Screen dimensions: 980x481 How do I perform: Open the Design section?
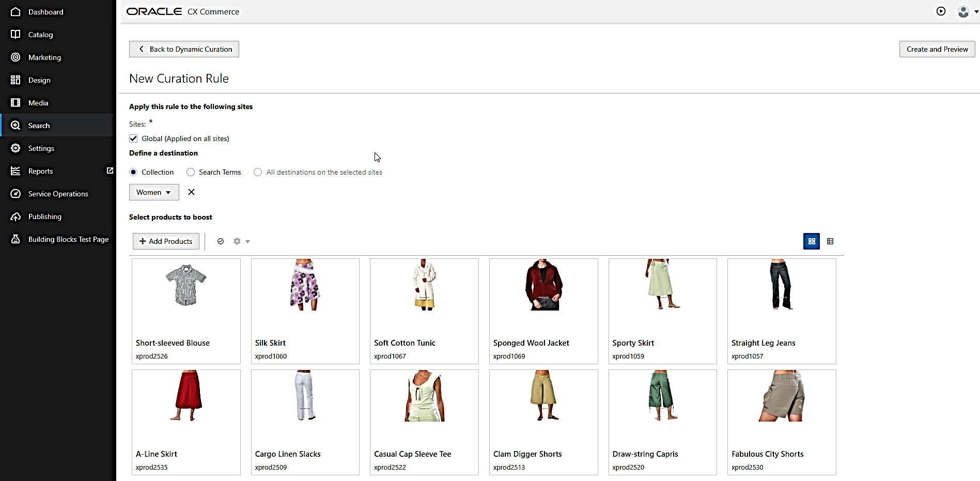point(39,80)
